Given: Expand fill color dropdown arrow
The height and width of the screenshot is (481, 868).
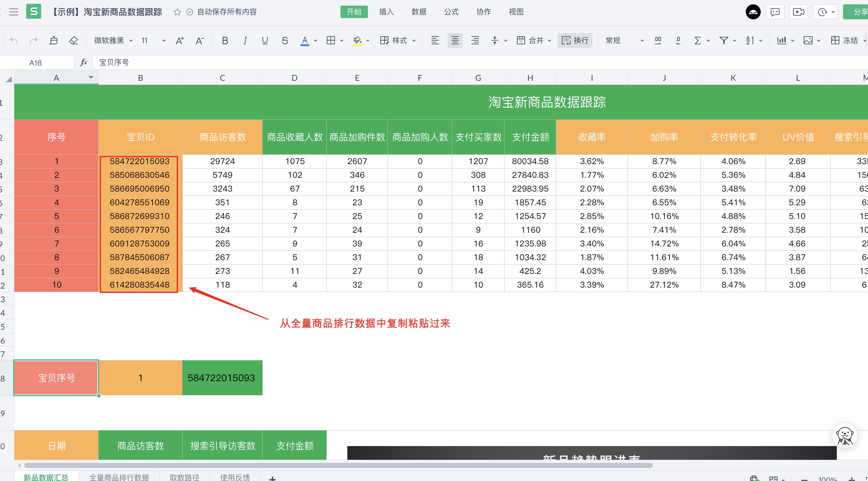Looking at the screenshot, I should (x=368, y=41).
